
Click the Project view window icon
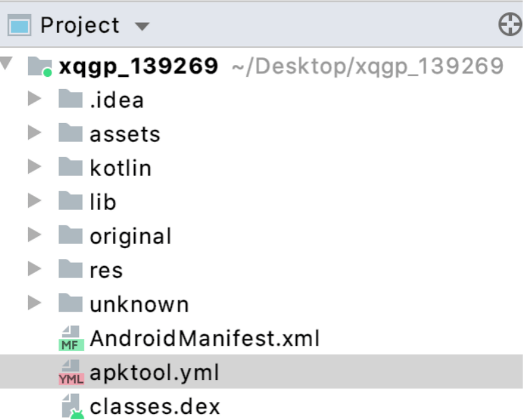(20, 26)
